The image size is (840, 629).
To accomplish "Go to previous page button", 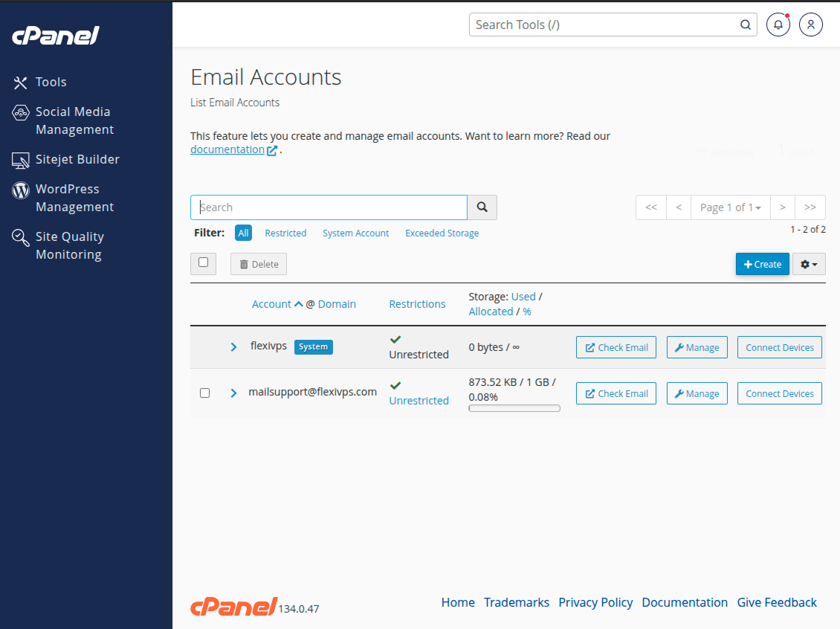I will [x=679, y=207].
